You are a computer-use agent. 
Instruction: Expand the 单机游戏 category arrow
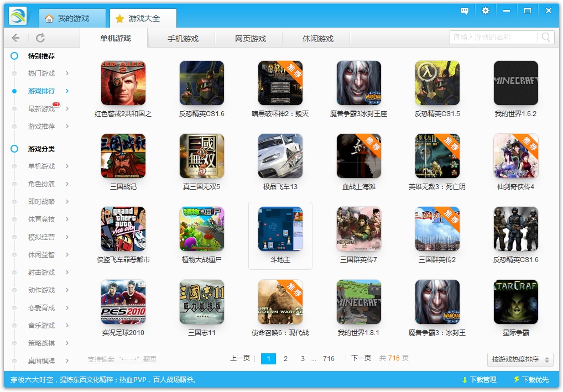click(x=67, y=166)
